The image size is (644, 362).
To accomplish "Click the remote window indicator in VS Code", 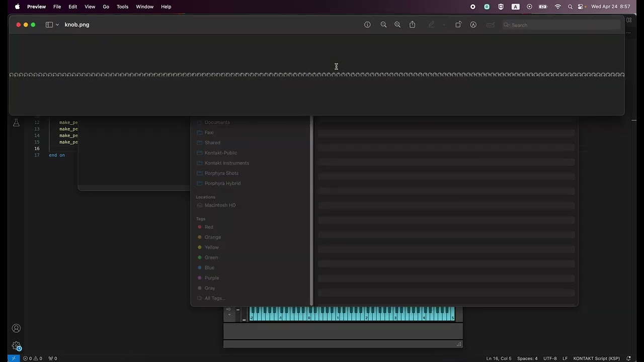I will pos(14,358).
